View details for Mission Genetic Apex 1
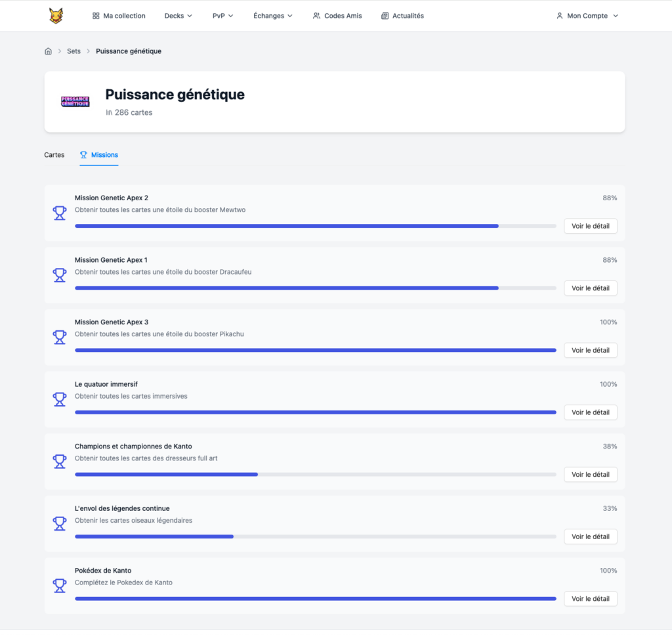This screenshot has width=672, height=635. (x=591, y=288)
